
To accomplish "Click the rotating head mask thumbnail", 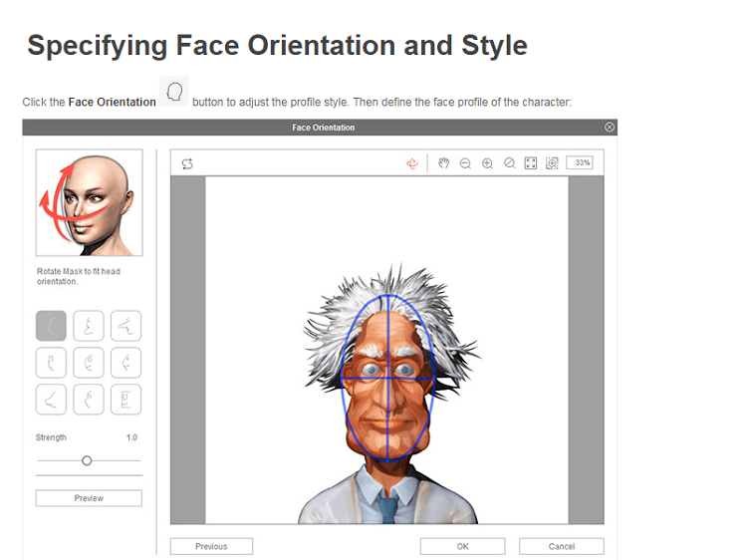I will click(x=89, y=202).
